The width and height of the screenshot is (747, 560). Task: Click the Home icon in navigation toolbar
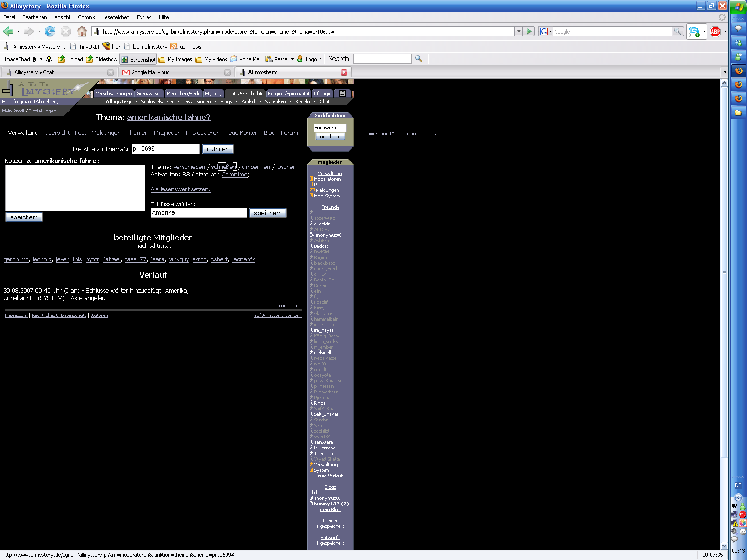pyautogui.click(x=82, y=32)
